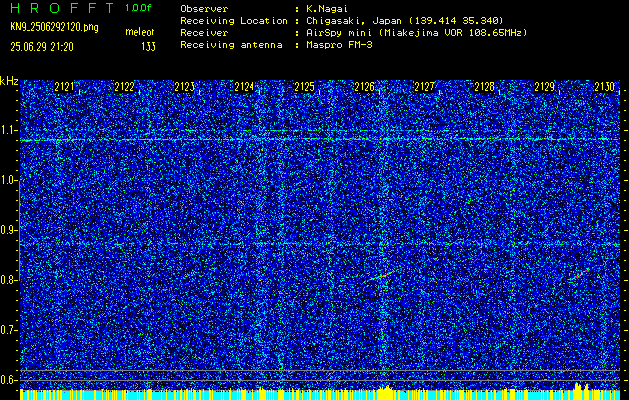Click the 1.1 kHz axis label
Image resolution: width=629 pixels, height=400 pixels.
(8, 130)
